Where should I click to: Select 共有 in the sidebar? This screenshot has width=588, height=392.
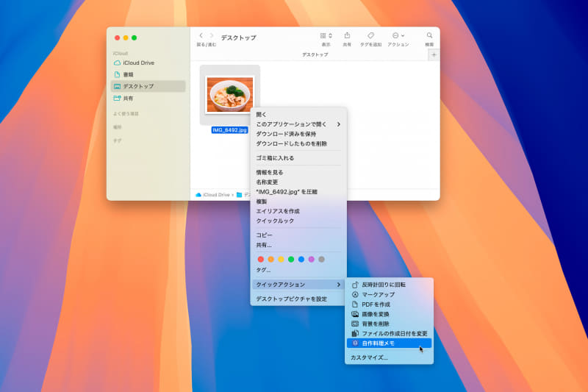148,99
